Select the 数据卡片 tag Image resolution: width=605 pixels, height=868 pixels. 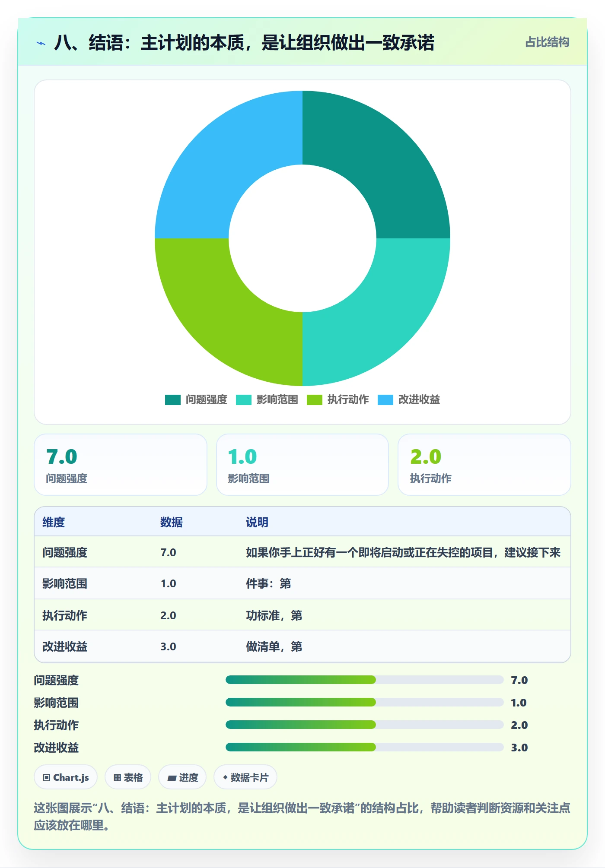click(x=245, y=777)
